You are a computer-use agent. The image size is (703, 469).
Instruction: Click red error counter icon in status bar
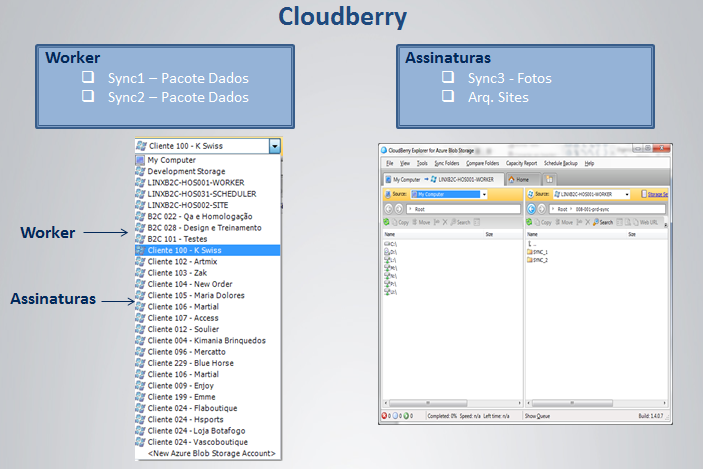coord(384,416)
